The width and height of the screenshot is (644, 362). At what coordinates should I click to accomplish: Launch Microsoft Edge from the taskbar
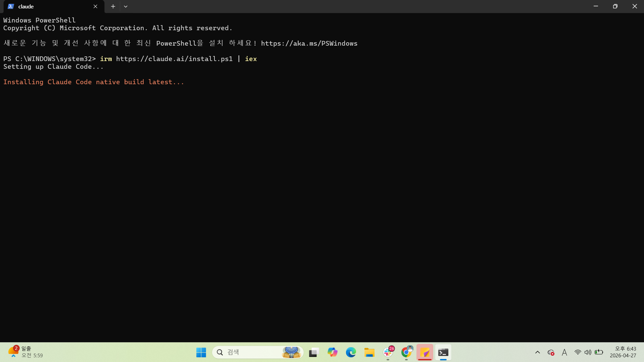pyautogui.click(x=351, y=352)
